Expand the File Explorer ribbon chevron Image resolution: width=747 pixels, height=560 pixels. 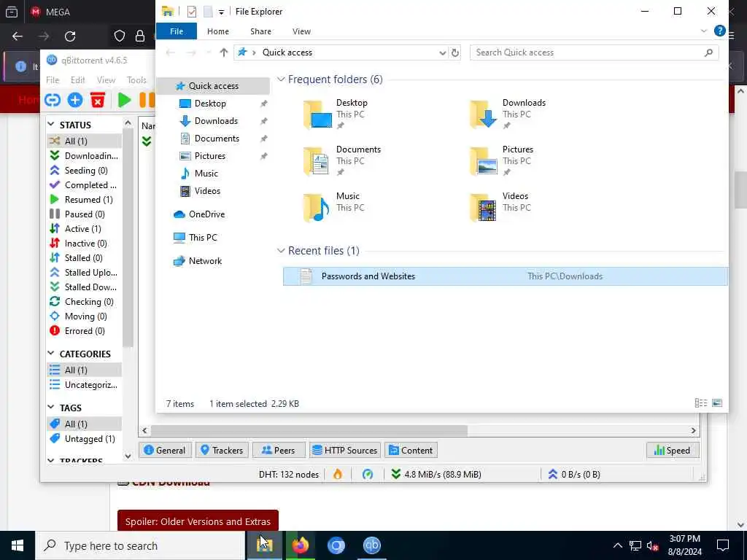[x=704, y=31]
